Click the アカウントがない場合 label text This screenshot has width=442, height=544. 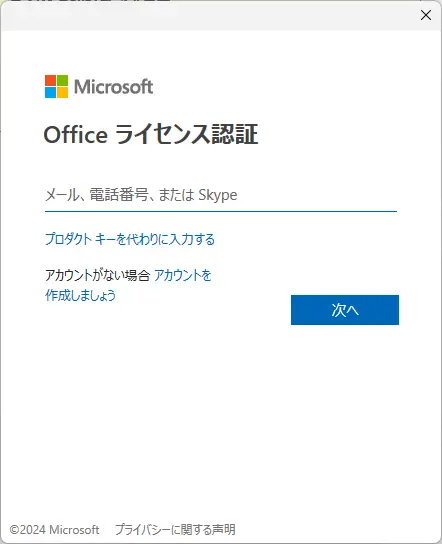pos(97,275)
